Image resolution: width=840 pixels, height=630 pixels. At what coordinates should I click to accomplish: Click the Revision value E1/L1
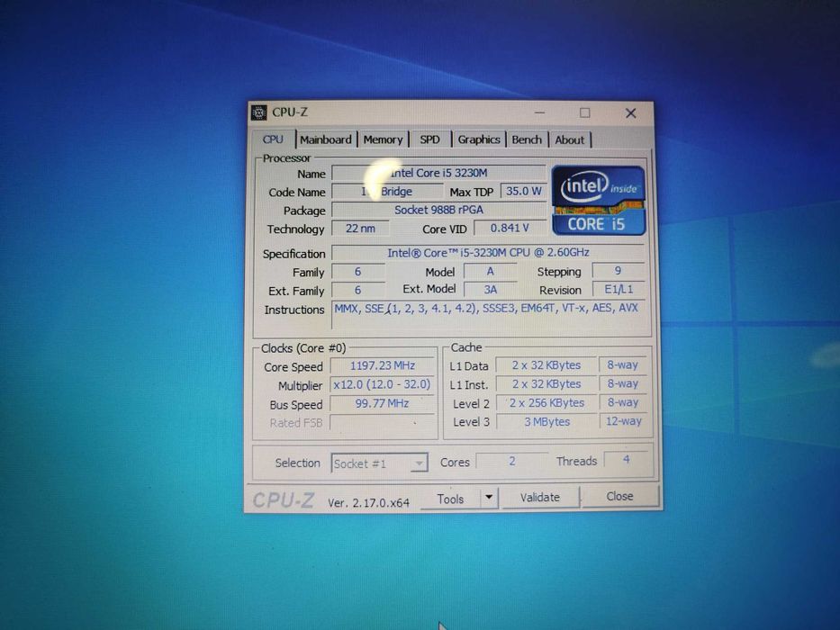coord(619,289)
